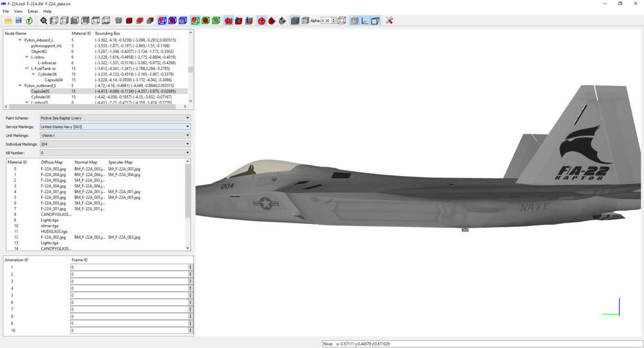Click the Alpha value input field
This screenshot has height=348, width=644.
[326, 21]
